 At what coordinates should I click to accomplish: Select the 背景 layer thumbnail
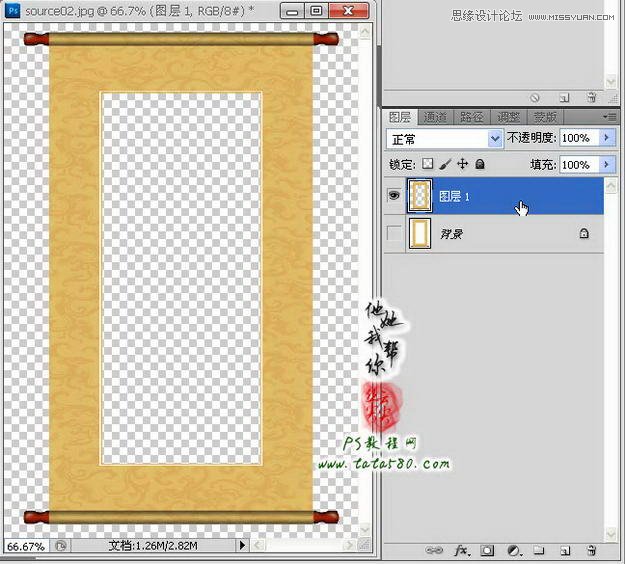[420, 233]
